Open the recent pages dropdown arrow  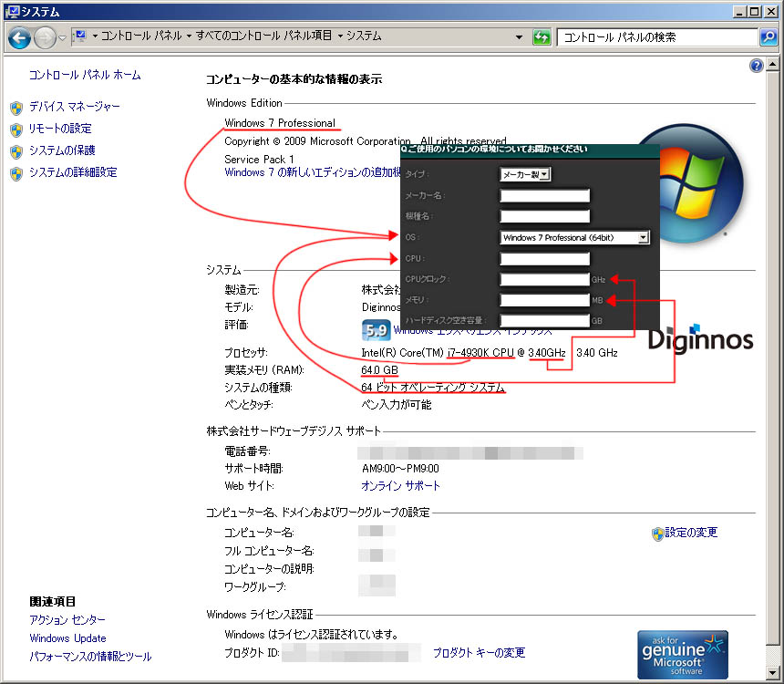point(62,37)
